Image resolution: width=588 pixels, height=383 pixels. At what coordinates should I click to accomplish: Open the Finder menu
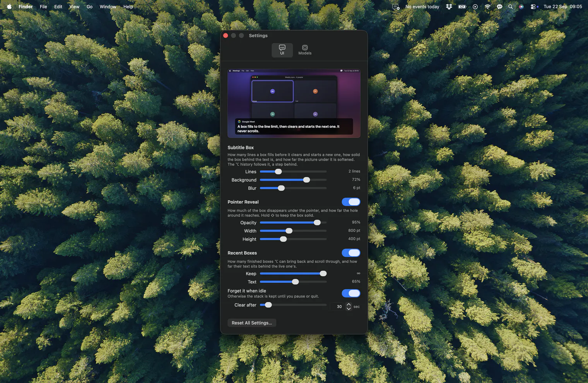coord(26,7)
